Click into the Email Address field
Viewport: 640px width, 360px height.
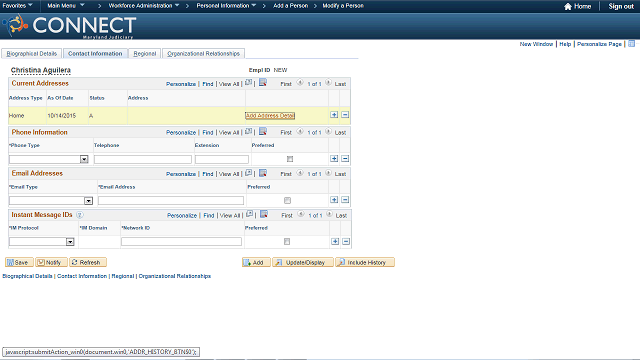click(x=171, y=200)
